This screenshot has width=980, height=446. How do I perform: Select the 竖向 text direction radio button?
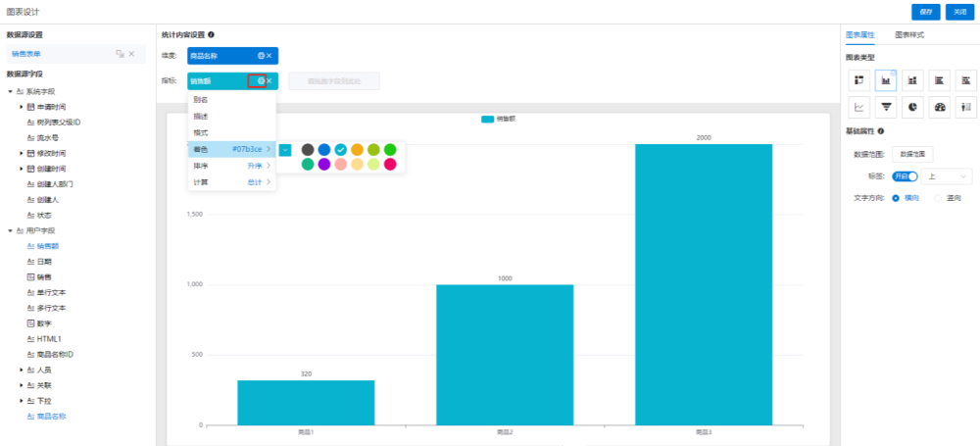(938, 198)
